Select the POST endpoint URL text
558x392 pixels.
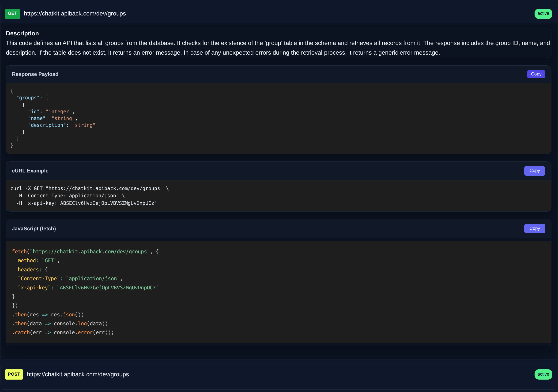point(78,374)
